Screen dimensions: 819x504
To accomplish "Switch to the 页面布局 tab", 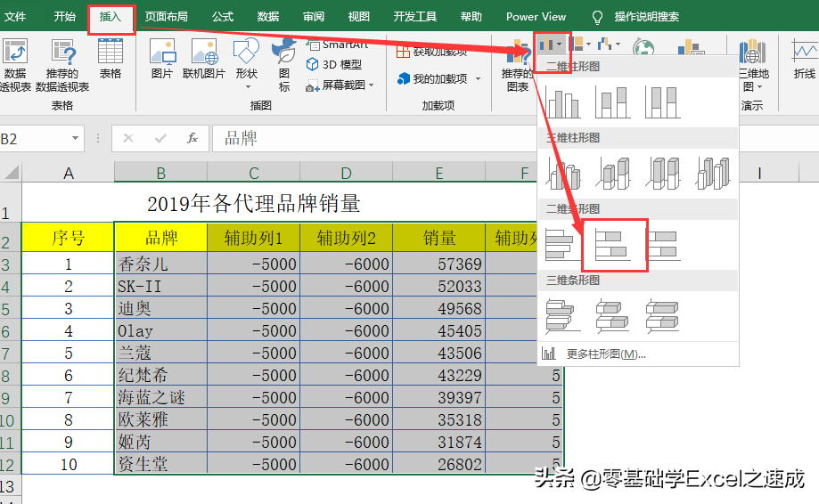I will point(166,17).
